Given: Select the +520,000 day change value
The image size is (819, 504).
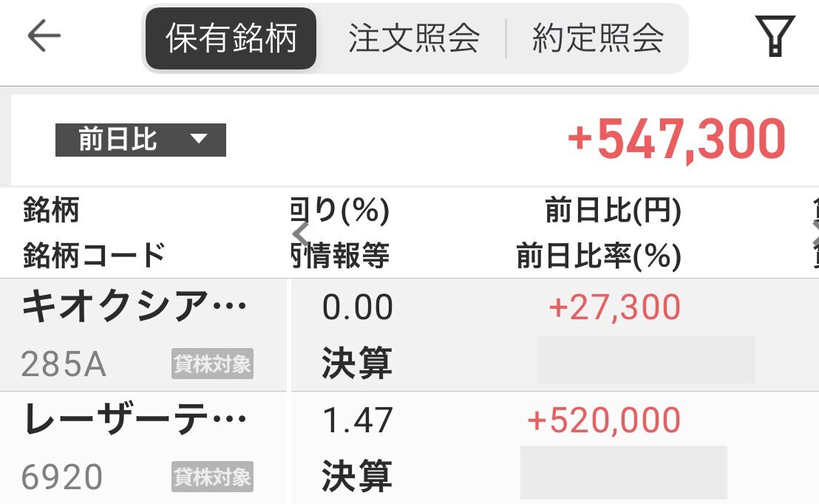Looking at the screenshot, I should pos(604,420).
